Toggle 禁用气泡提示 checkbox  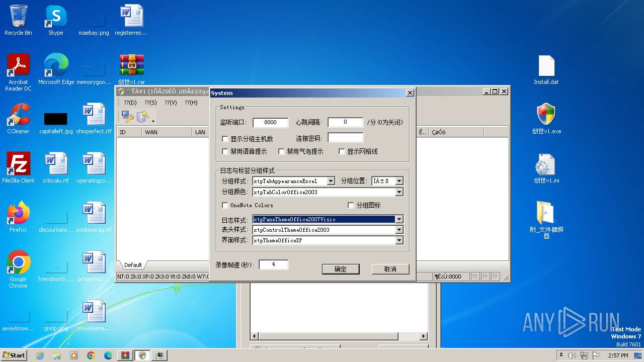[x=281, y=151]
